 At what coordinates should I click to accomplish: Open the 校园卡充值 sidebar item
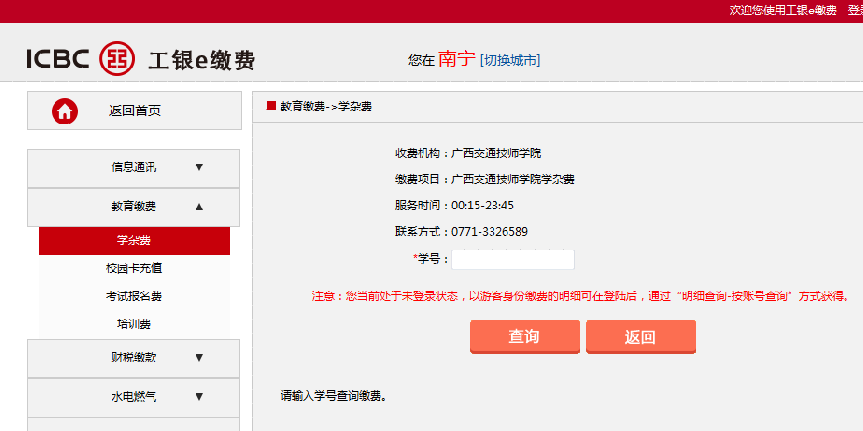pyautogui.click(x=134, y=269)
